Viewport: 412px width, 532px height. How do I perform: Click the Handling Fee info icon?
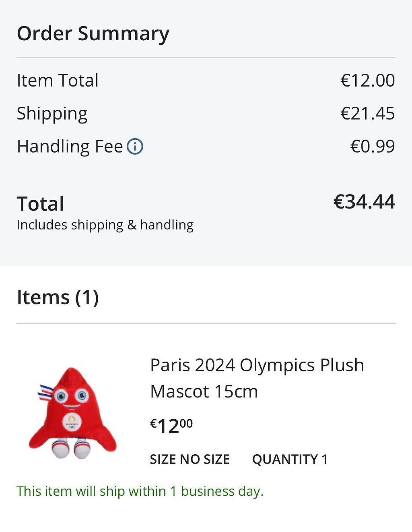click(135, 147)
